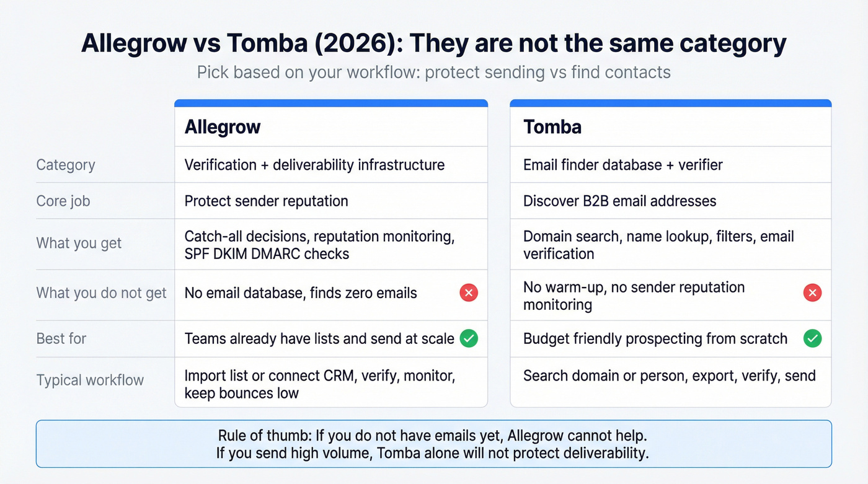Click the "Discover B2B email addresses" cell
This screenshot has width=868, height=484.
coord(619,201)
